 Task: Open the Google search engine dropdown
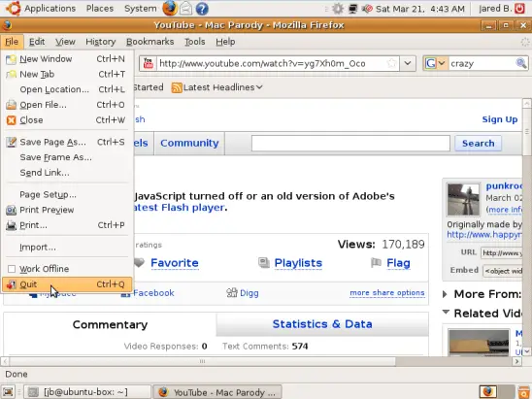[442, 63]
